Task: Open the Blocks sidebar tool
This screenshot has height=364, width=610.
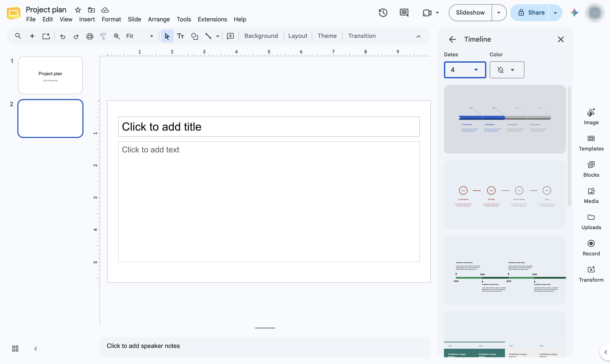Action: 591,169
